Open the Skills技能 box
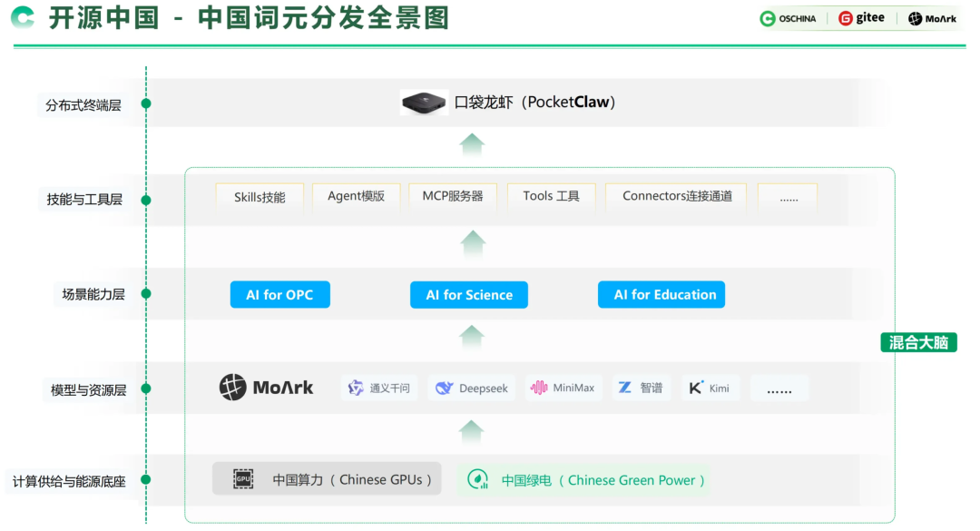 (260, 198)
